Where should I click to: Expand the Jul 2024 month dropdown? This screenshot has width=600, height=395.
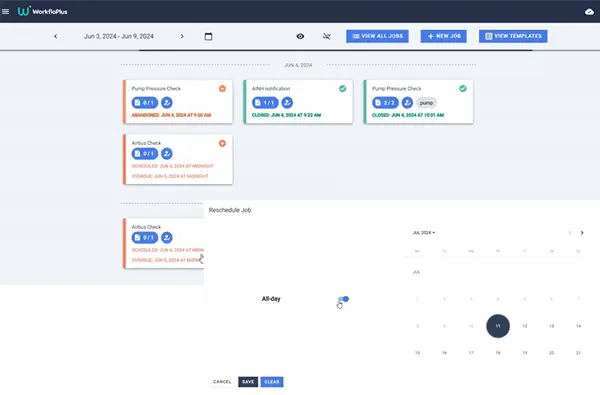424,233
